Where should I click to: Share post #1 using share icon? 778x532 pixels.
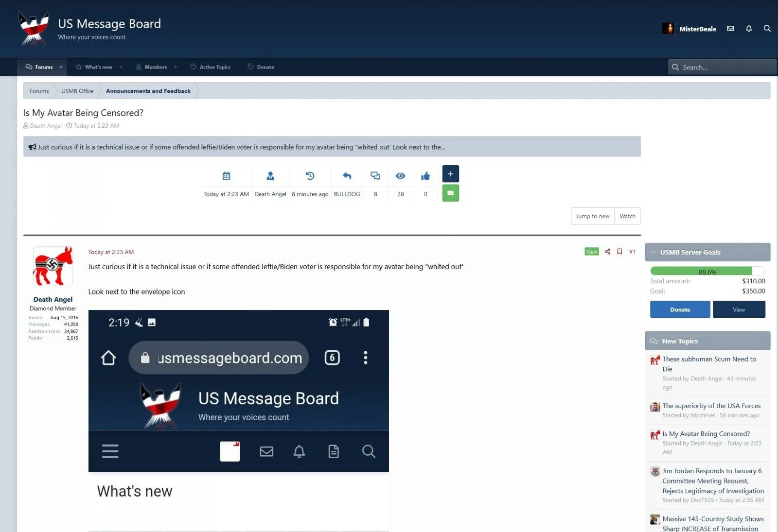(607, 252)
